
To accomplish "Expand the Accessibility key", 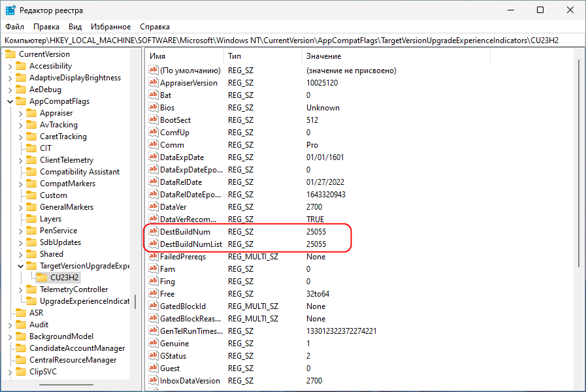I will coord(10,66).
